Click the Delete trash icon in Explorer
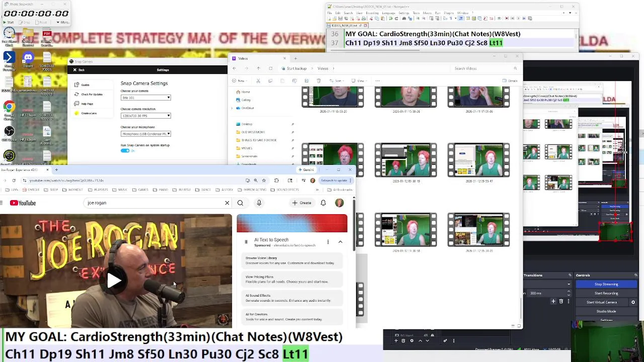Image resolution: width=644 pixels, height=362 pixels. (318, 81)
